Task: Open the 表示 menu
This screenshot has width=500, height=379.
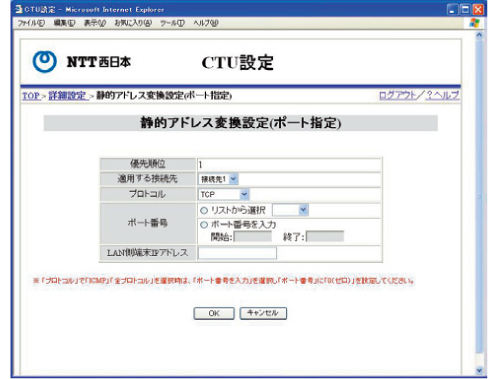Action: pyautogui.click(x=95, y=23)
